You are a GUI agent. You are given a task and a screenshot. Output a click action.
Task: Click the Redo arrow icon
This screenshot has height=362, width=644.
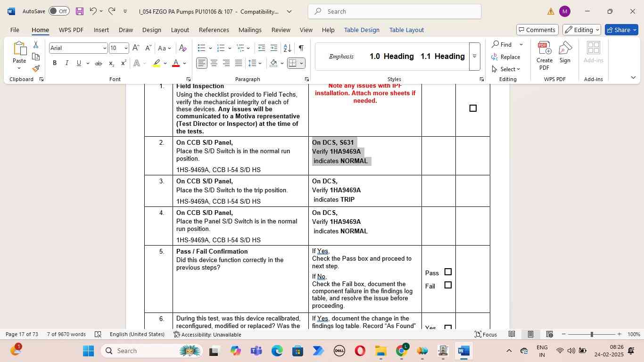point(112,11)
